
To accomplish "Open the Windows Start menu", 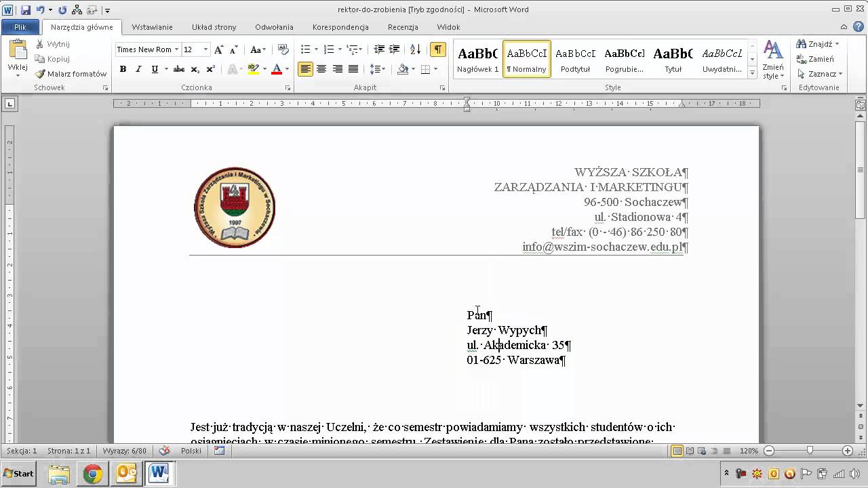I will [x=19, y=474].
